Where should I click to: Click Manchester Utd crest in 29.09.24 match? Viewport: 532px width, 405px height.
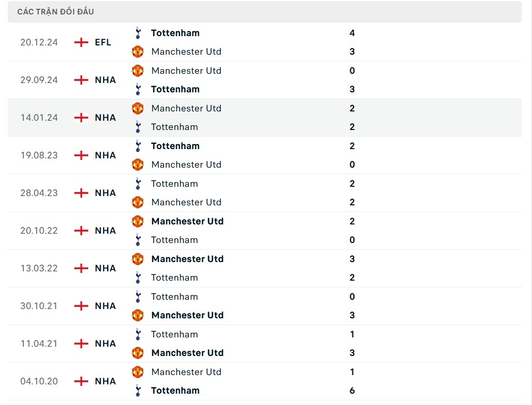(138, 71)
